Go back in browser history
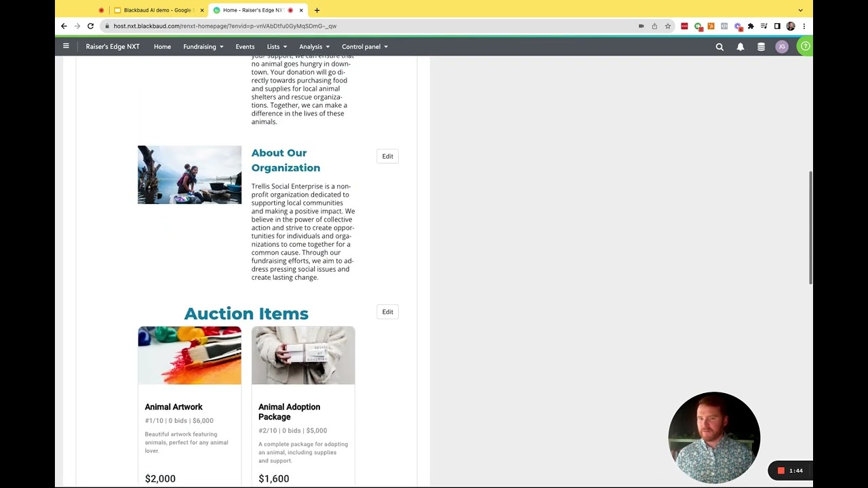Viewport: 868px width, 488px height. pos(64,26)
